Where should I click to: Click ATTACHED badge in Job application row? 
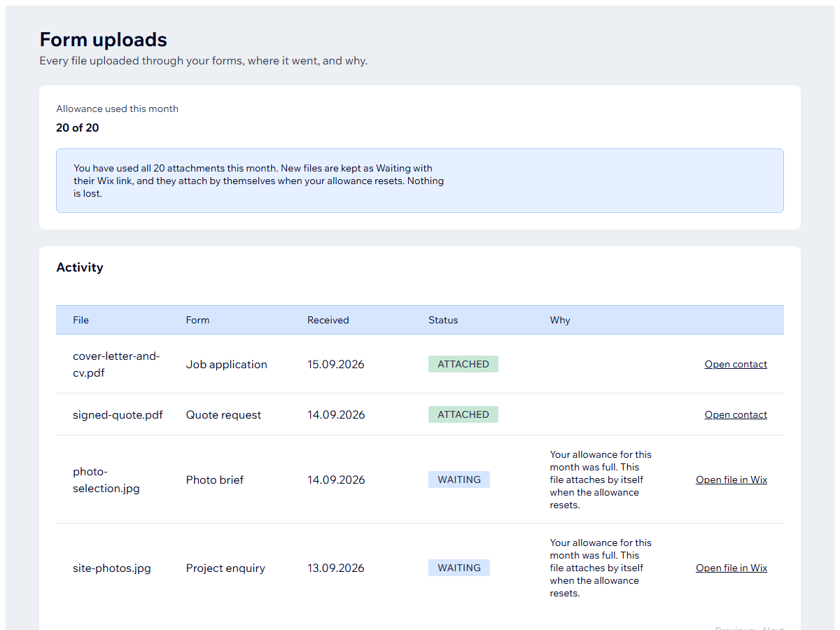[x=463, y=364]
